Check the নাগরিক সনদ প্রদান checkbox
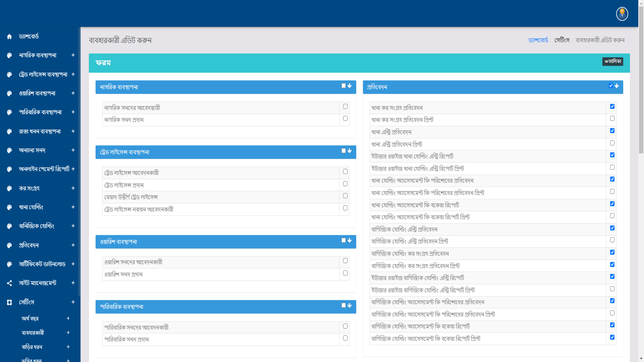 [x=345, y=119]
